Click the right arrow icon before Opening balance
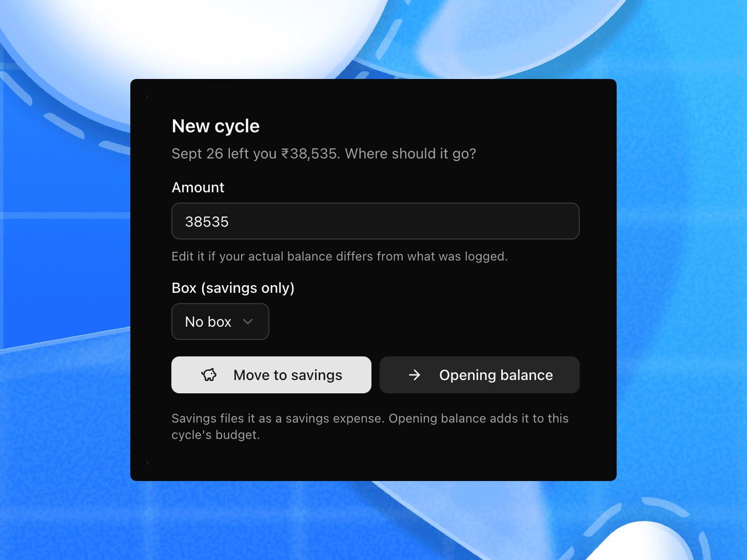This screenshot has width=747, height=560. 415,375
